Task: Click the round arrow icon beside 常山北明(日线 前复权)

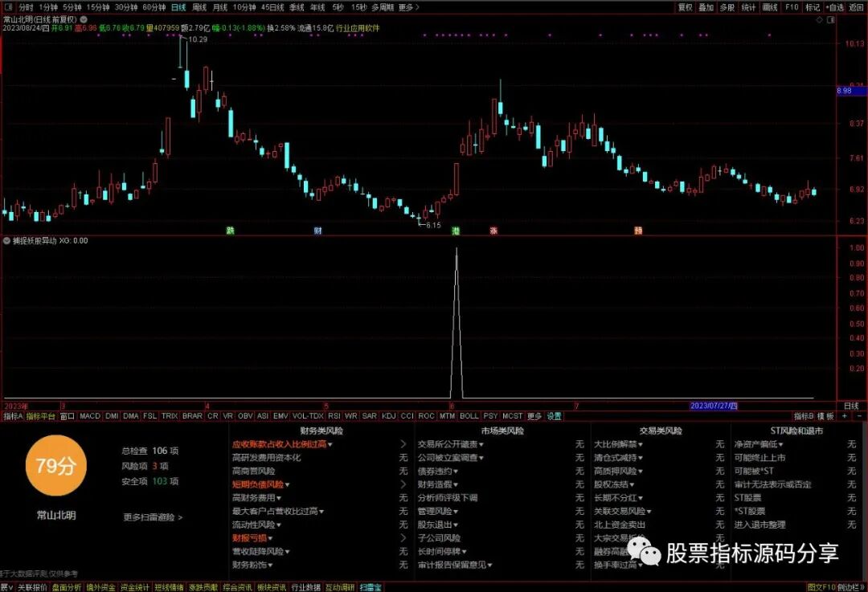Action: [84, 19]
